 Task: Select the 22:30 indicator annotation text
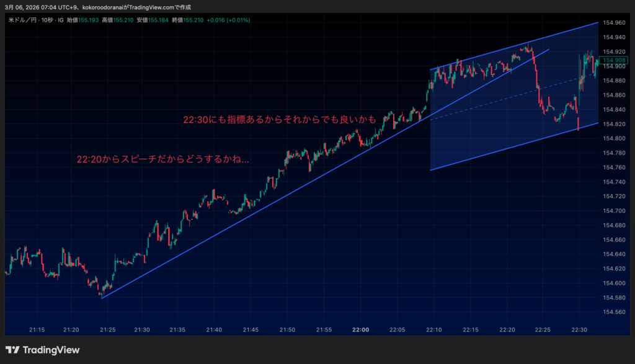pos(279,119)
